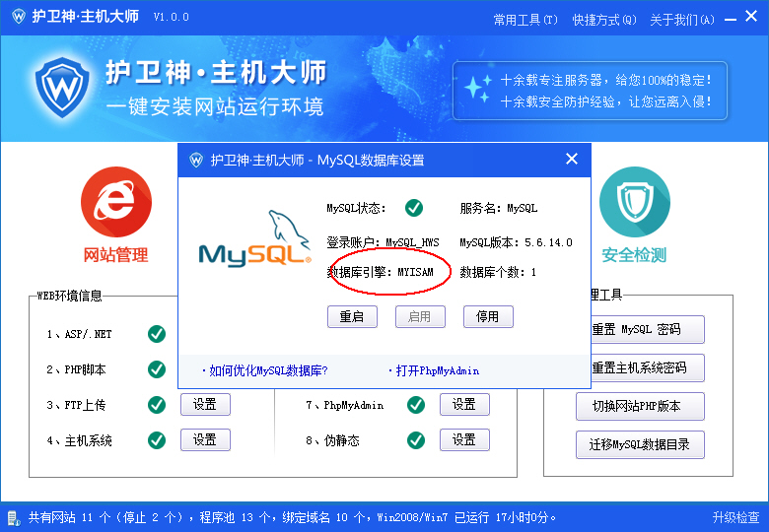This screenshot has width=769, height=532.
Task: Click the large 护卫神 shield logo in banner
Action: point(63,88)
